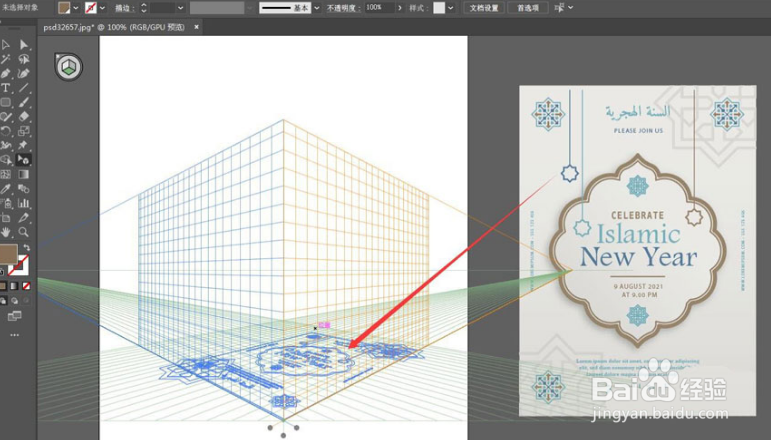
Task: Select the Puppet Warp pin tool
Action: point(24,146)
